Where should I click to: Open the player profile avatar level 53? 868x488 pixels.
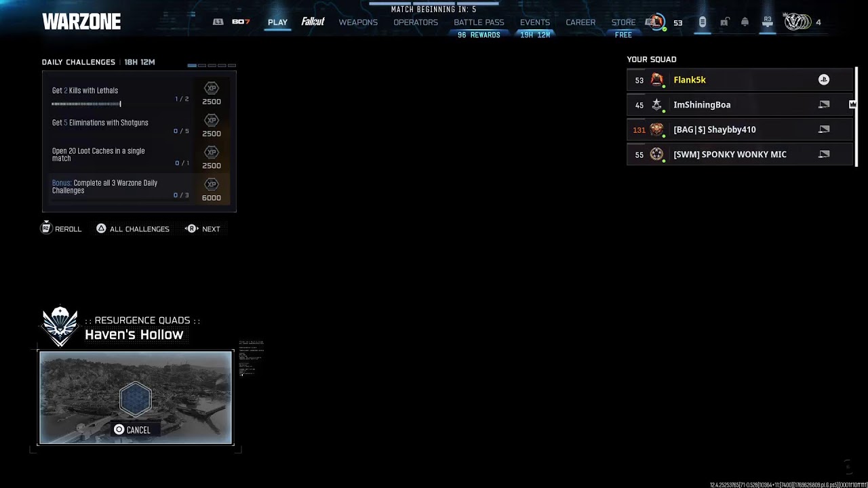(x=656, y=22)
